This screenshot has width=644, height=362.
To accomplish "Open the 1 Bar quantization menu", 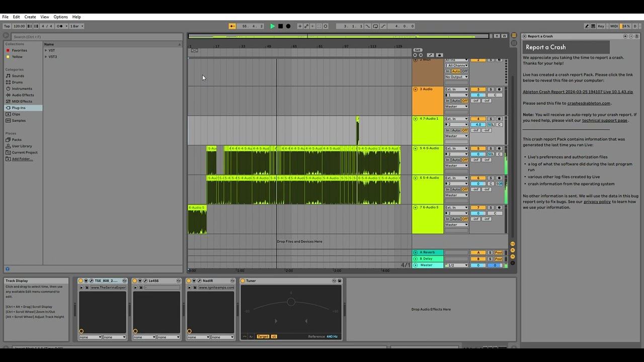I will 76,26.
